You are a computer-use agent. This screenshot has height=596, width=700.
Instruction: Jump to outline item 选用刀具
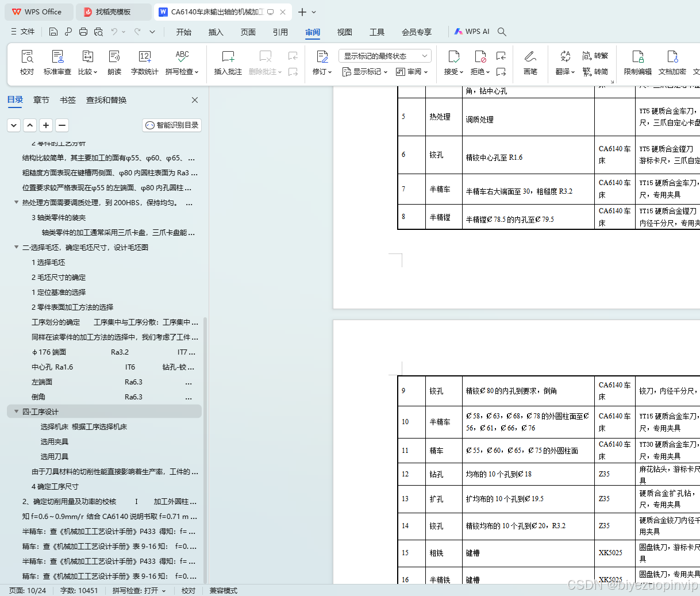tap(55, 456)
